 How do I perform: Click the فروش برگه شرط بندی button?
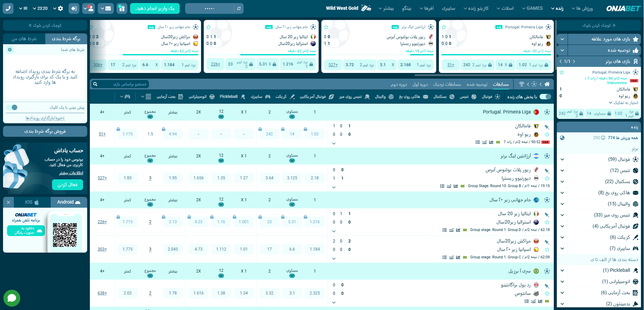click(x=45, y=131)
